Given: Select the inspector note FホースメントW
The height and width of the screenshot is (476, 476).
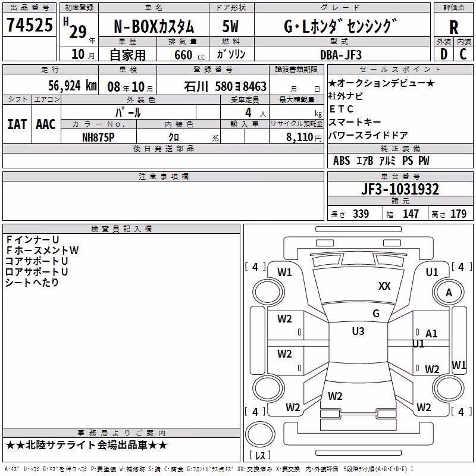Looking at the screenshot, I should tap(42, 250).
